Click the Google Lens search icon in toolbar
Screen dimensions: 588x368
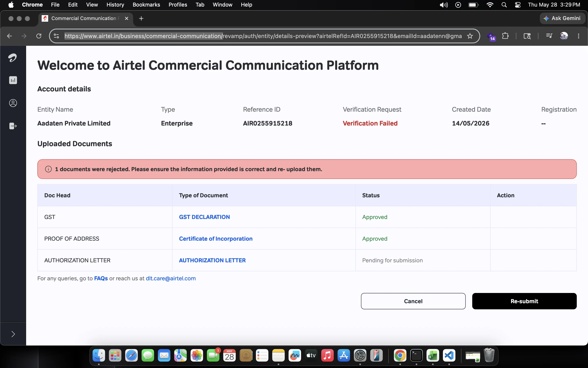(527, 36)
